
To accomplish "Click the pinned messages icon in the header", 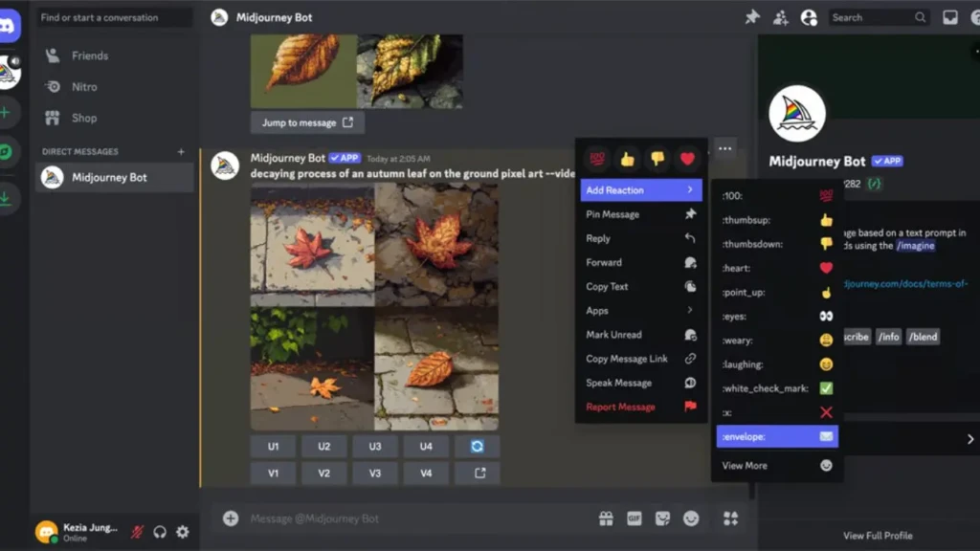I will (x=752, y=17).
